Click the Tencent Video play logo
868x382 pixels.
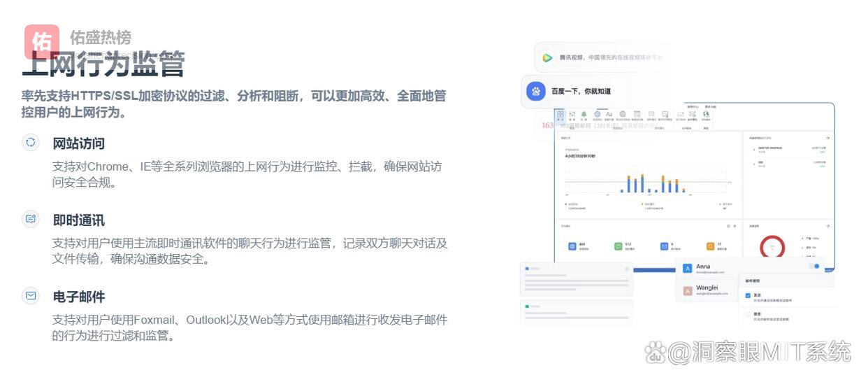coord(548,58)
